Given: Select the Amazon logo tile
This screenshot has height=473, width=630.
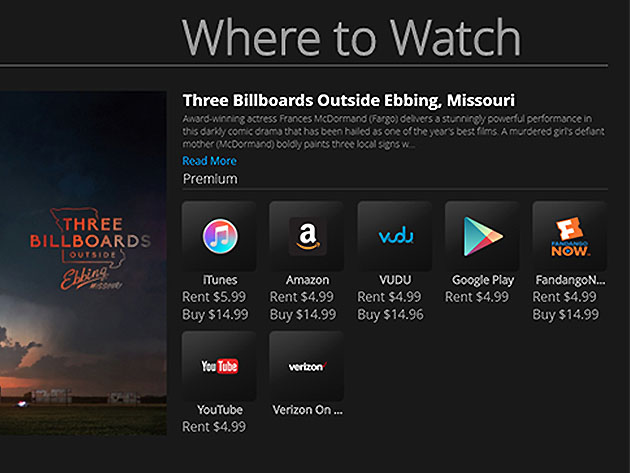Looking at the screenshot, I should point(307,236).
